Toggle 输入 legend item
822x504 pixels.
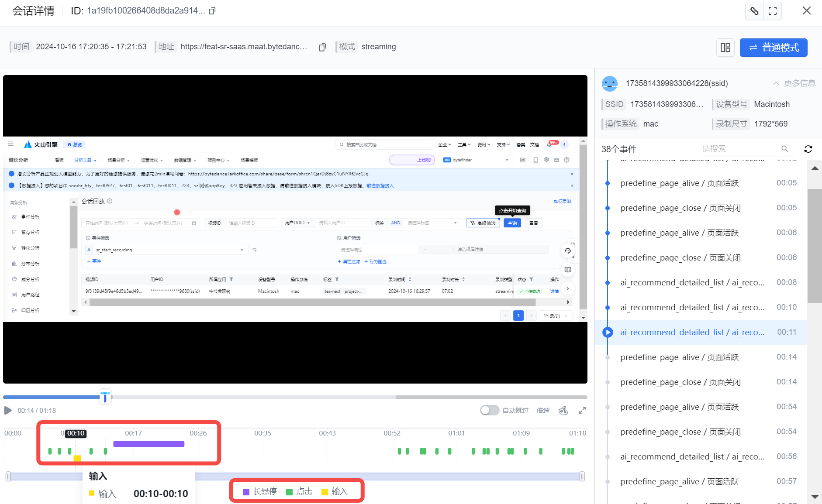(335, 491)
